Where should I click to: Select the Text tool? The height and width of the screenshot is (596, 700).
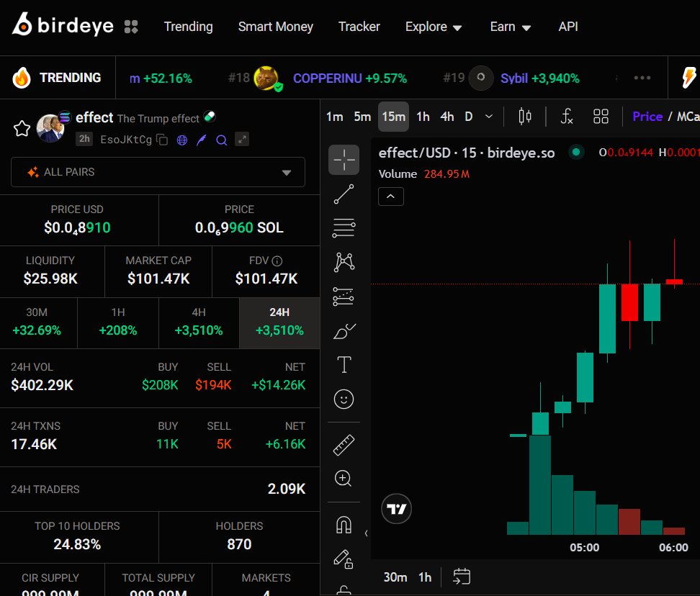coord(344,365)
